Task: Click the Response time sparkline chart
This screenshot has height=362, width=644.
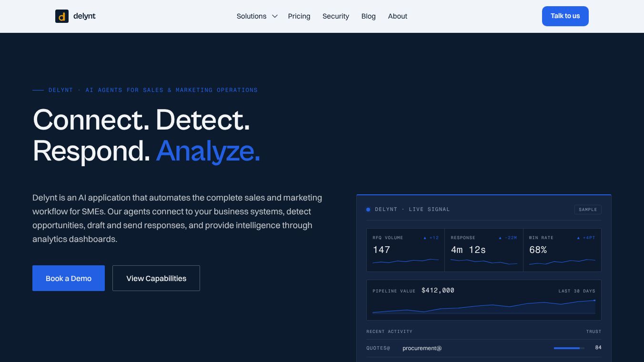Action: click(x=484, y=261)
